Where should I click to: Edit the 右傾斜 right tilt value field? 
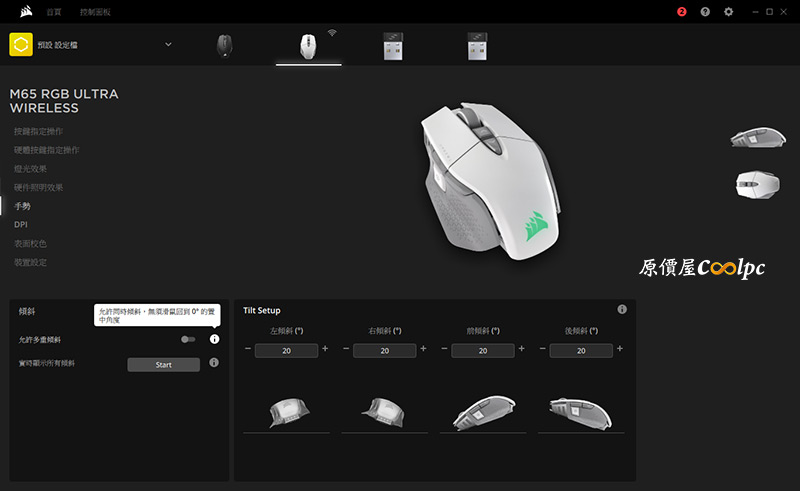pyautogui.click(x=385, y=351)
